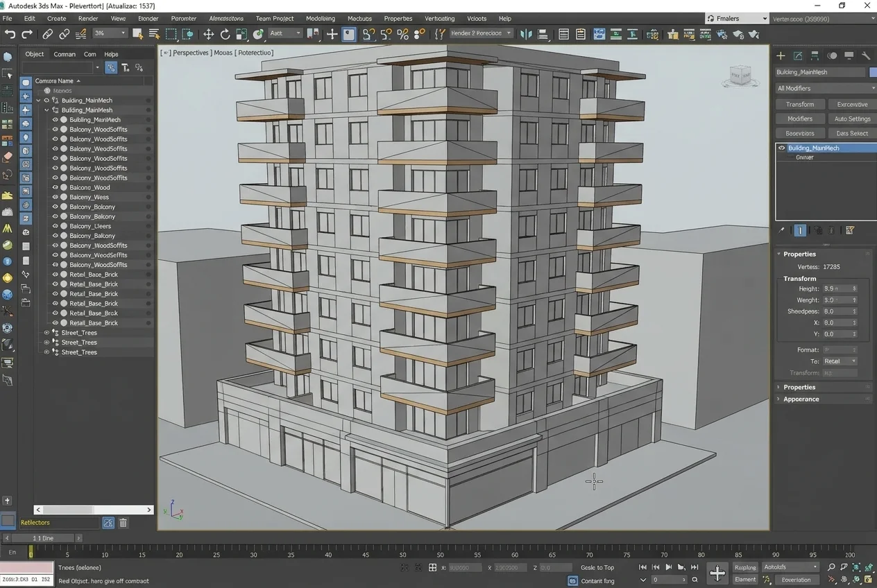Delete selection with the trash icon
Screen dimensions: 877x588
pyautogui.click(x=123, y=523)
